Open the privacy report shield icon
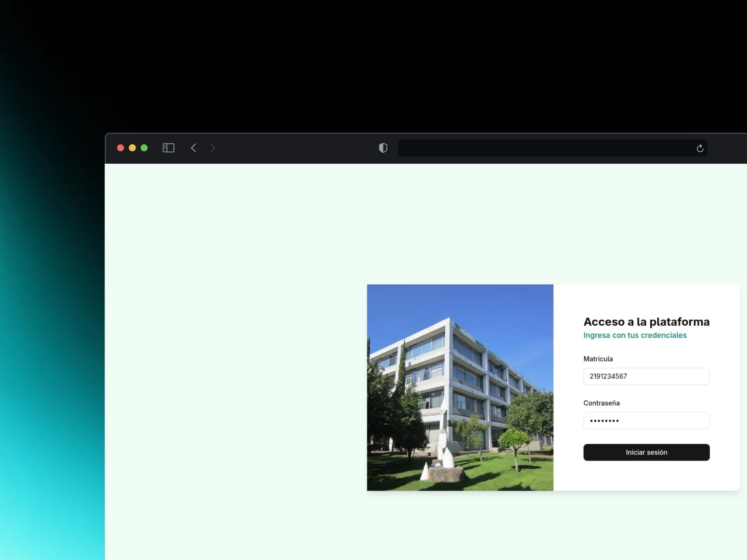This screenshot has height=560, width=747. tap(383, 148)
